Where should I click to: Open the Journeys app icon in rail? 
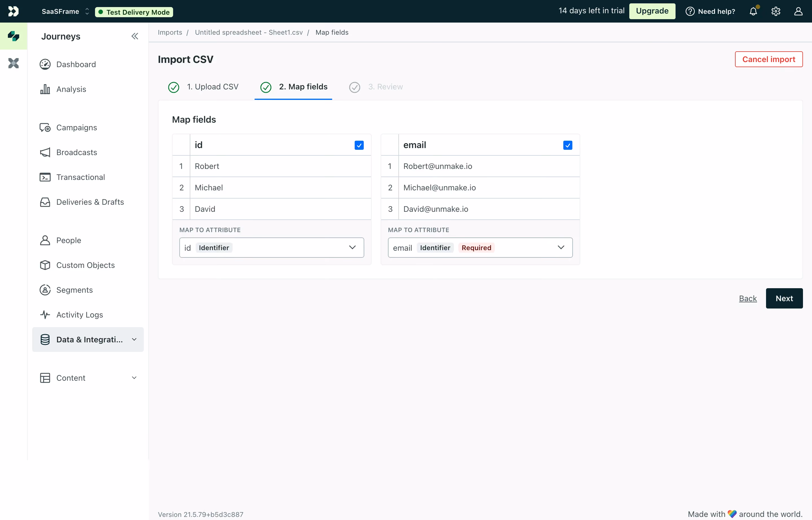[14, 36]
